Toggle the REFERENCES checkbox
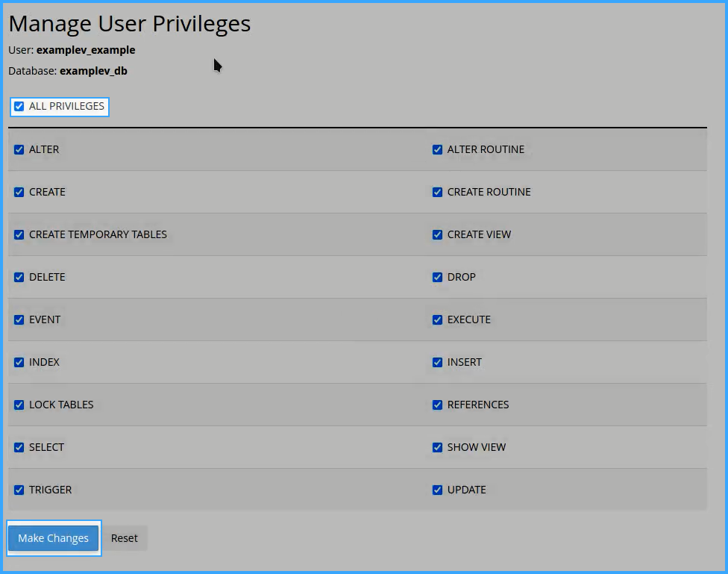Screen dimensions: 728x574 (x=437, y=405)
